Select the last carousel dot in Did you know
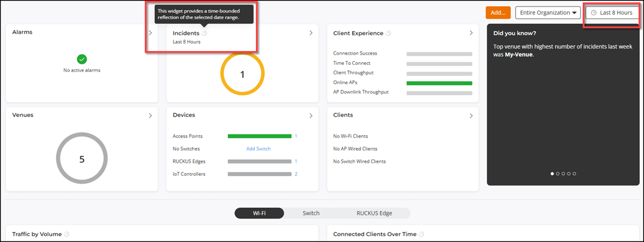This screenshot has height=242, width=644. coord(574,174)
